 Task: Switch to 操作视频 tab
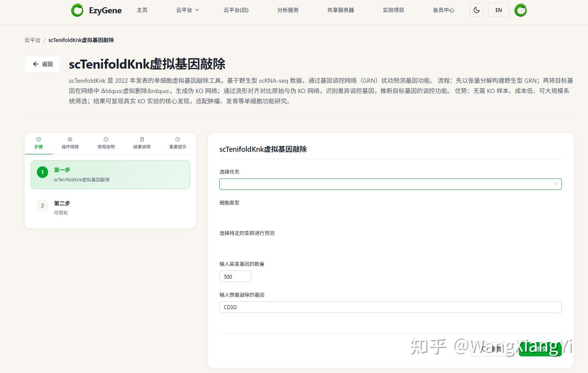[x=70, y=143]
